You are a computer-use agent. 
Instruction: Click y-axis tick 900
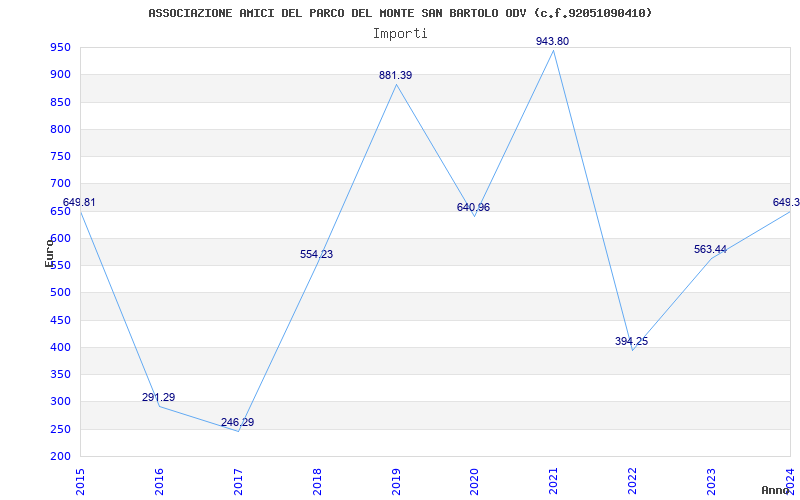pyautogui.click(x=60, y=75)
